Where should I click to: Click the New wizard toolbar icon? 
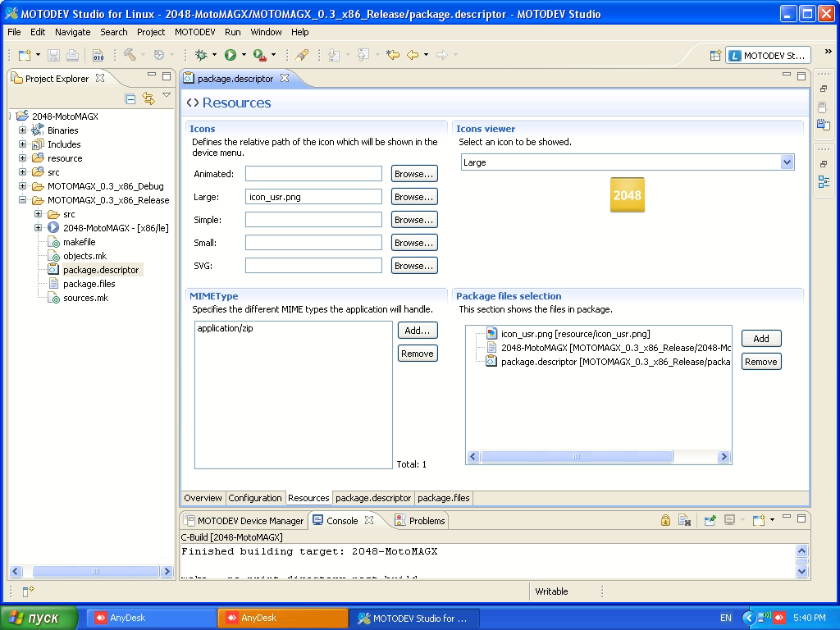tap(24, 55)
